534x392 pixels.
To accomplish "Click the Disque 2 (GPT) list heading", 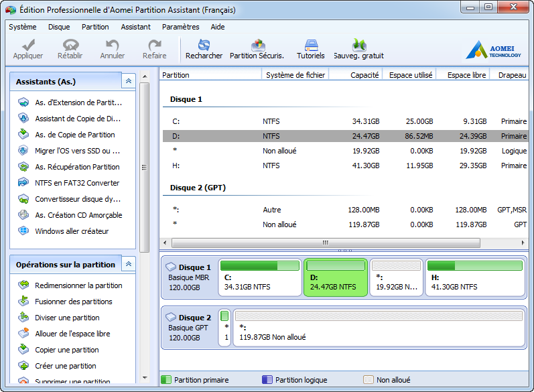I will (x=198, y=188).
